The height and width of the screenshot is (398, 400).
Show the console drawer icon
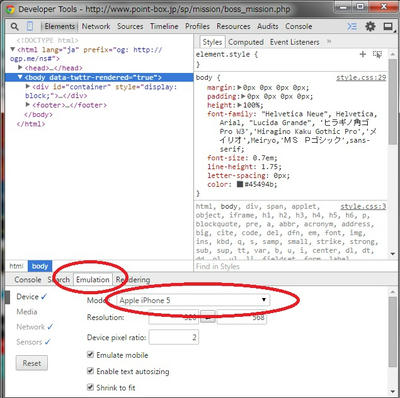352,26
